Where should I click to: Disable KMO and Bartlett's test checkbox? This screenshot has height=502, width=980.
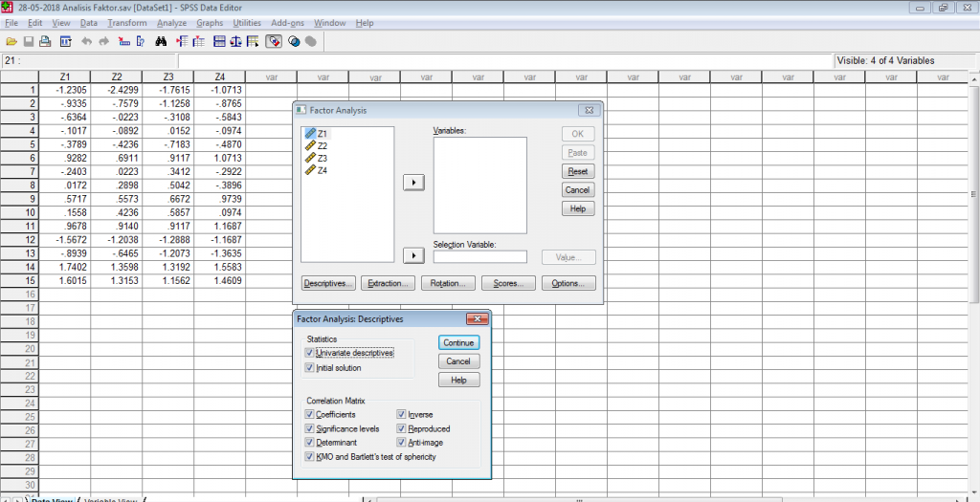point(309,457)
